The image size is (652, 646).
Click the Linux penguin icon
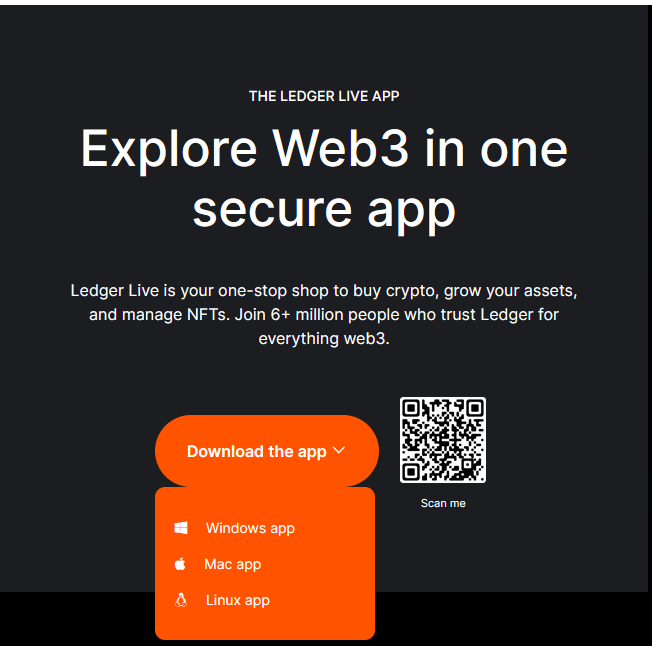[180, 600]
